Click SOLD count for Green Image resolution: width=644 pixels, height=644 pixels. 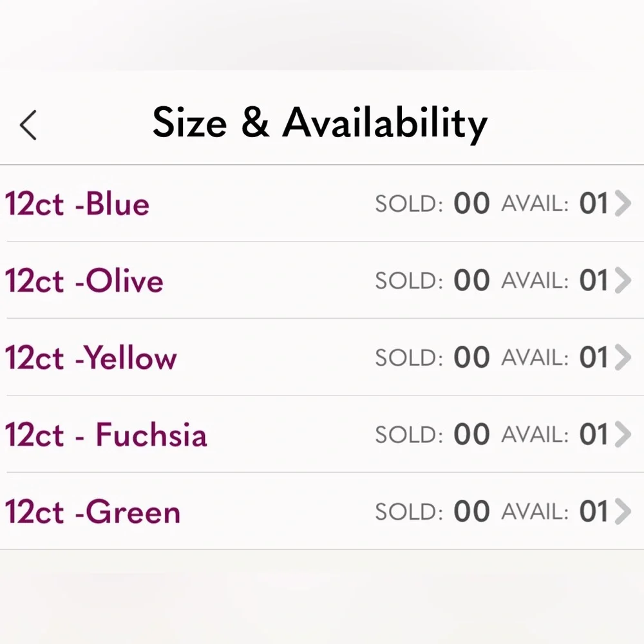tap(471, 511)
